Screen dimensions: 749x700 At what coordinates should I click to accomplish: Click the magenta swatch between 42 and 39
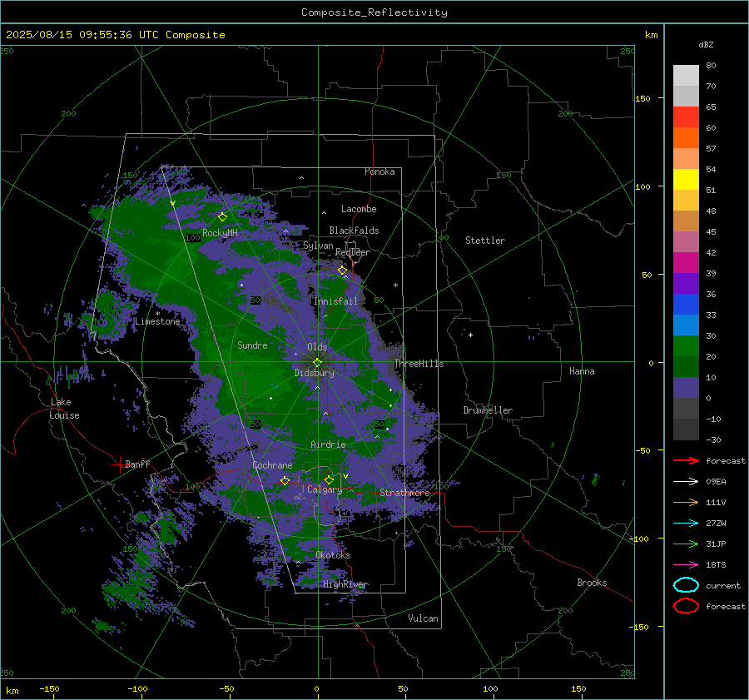686,262
